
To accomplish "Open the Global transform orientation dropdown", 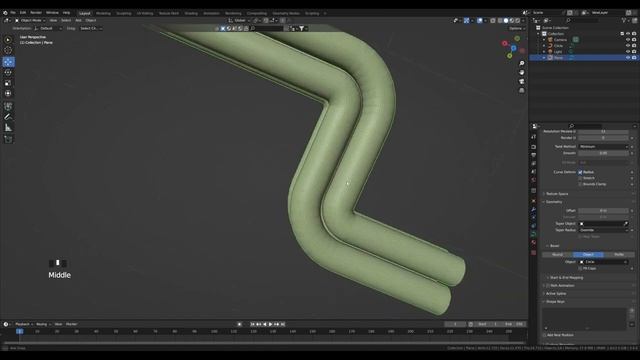I will [239, 20].
